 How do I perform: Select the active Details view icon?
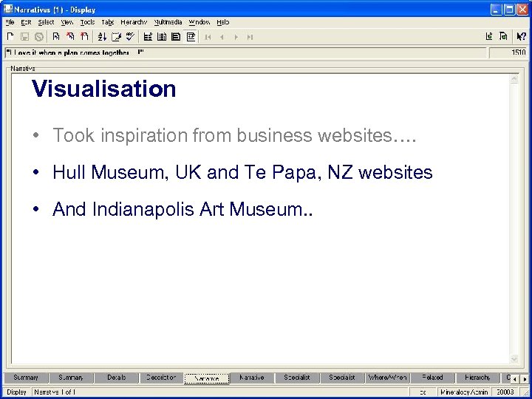coord(191,37)
